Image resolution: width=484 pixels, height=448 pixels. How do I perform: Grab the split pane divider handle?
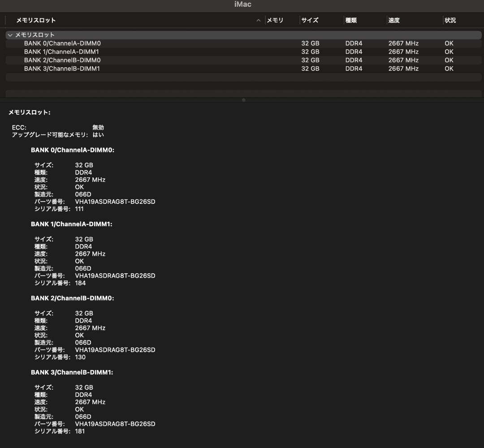(243, 100)
